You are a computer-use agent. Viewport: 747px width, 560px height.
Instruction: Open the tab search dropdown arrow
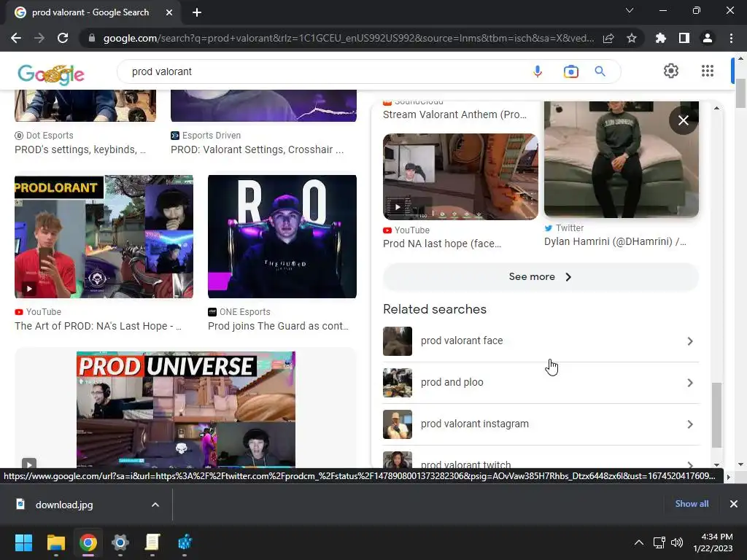tap(630, 10)
